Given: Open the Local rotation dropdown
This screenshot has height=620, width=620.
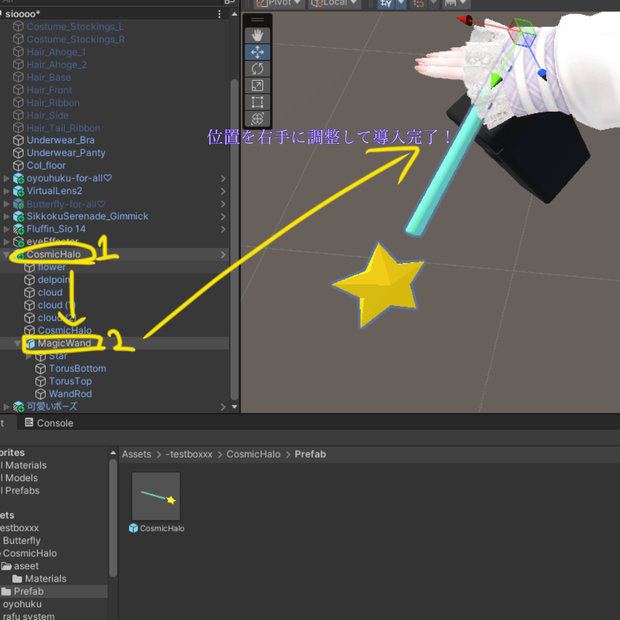Looking at the screenshot, I should [x=334, y=3].
